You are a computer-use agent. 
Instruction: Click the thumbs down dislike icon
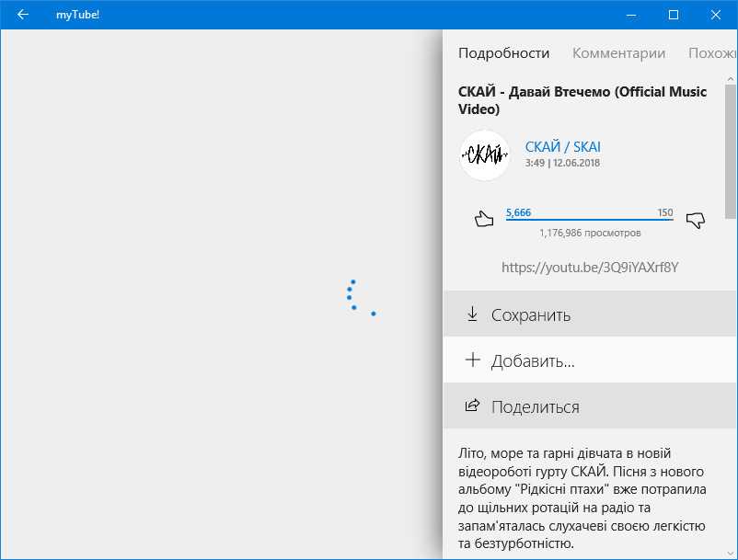696,219
